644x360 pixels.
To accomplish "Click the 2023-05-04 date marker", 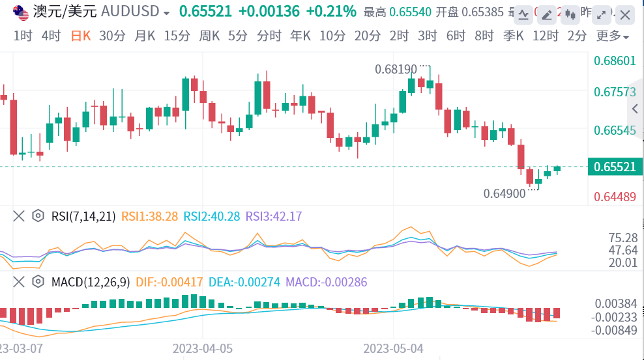I will click(x=393, y=348).
